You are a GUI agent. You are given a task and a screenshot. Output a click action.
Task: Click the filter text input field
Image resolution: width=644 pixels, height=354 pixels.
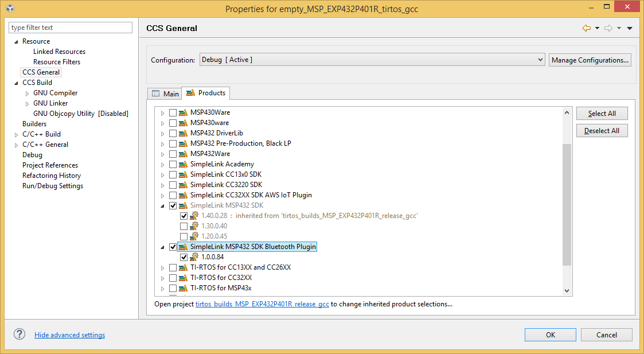tap(71, 28)
